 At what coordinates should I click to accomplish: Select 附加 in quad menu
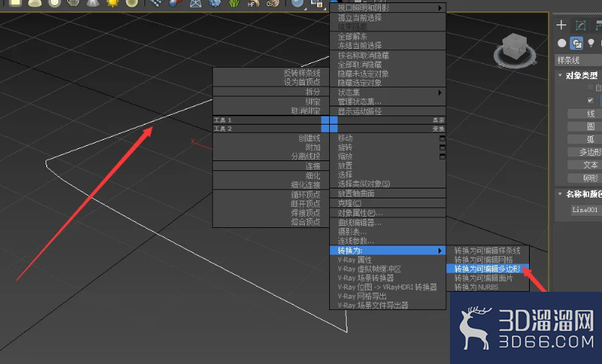[x=271, y=147]
